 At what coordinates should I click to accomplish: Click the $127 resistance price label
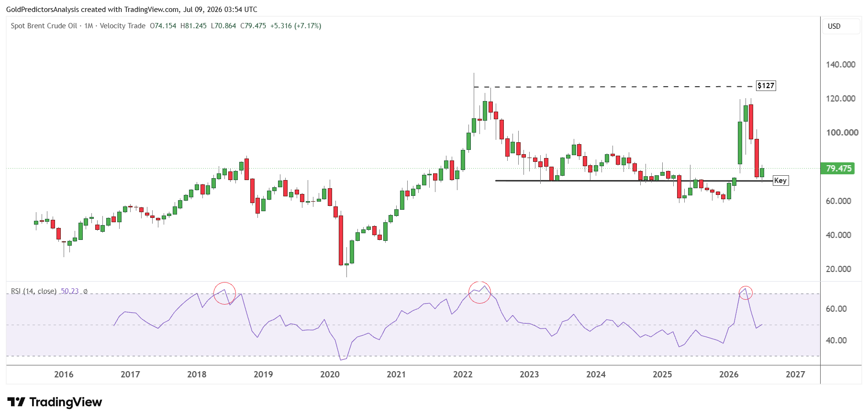coord(766,86)
